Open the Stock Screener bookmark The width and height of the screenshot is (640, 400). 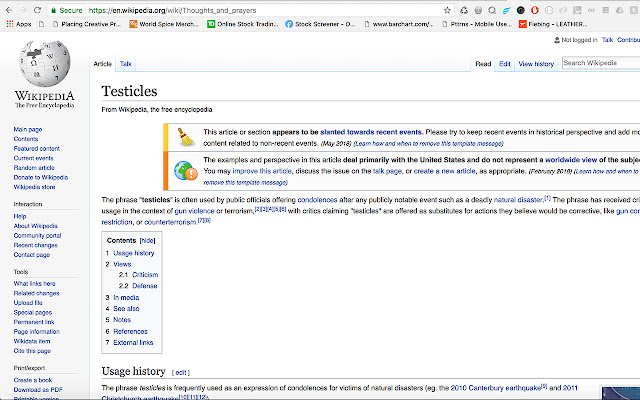pos(320,24)
